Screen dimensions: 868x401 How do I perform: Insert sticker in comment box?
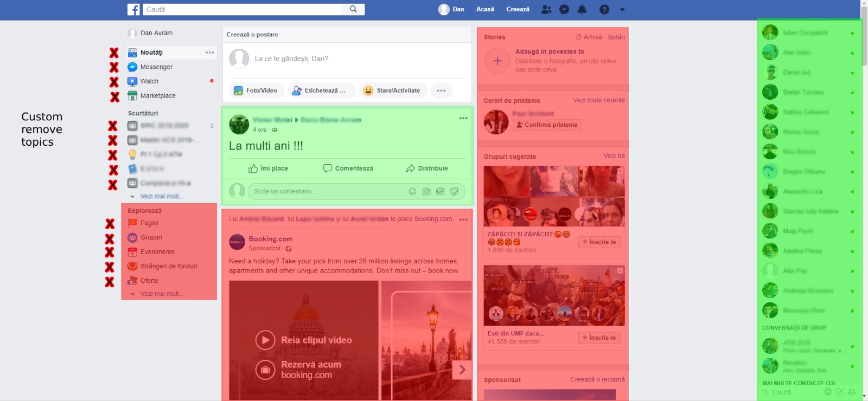pos(454,191)
